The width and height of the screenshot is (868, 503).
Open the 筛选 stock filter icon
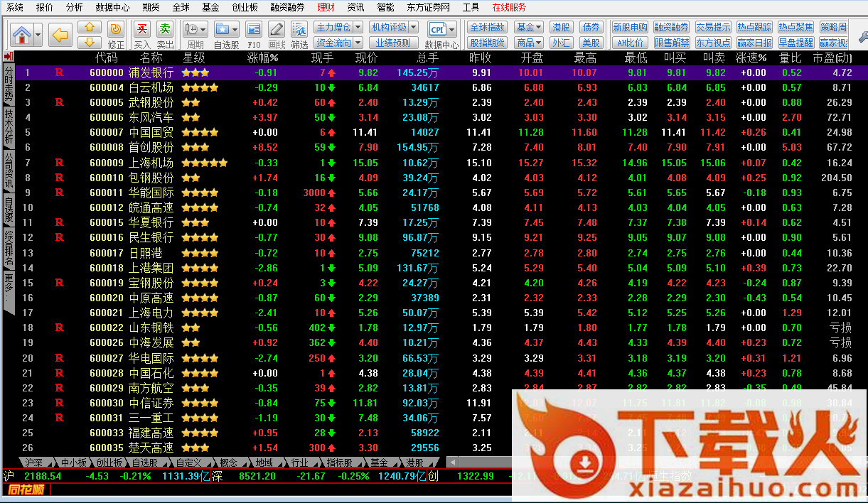tap(299, 29)
